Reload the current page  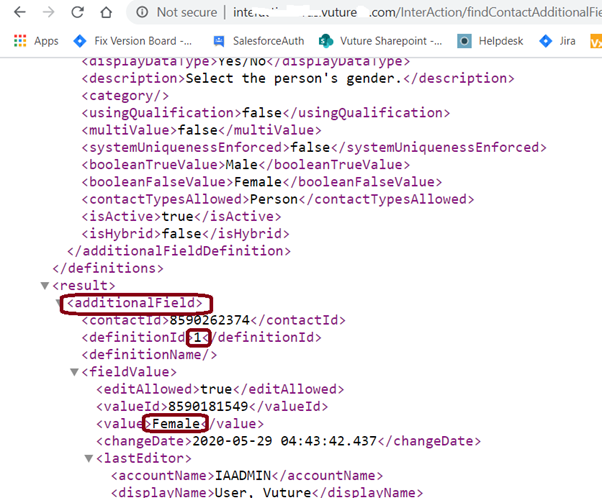78,12
